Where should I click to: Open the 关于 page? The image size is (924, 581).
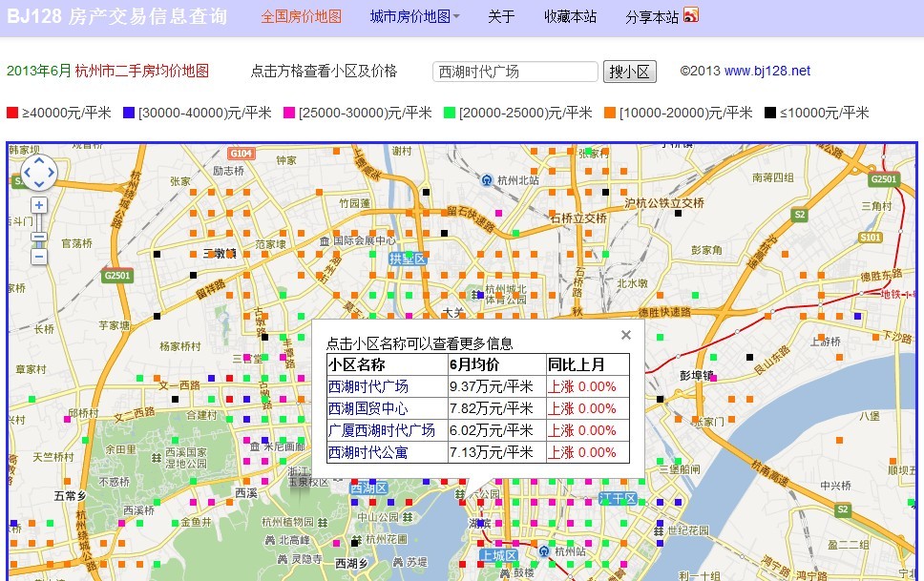tap(501, 16)
